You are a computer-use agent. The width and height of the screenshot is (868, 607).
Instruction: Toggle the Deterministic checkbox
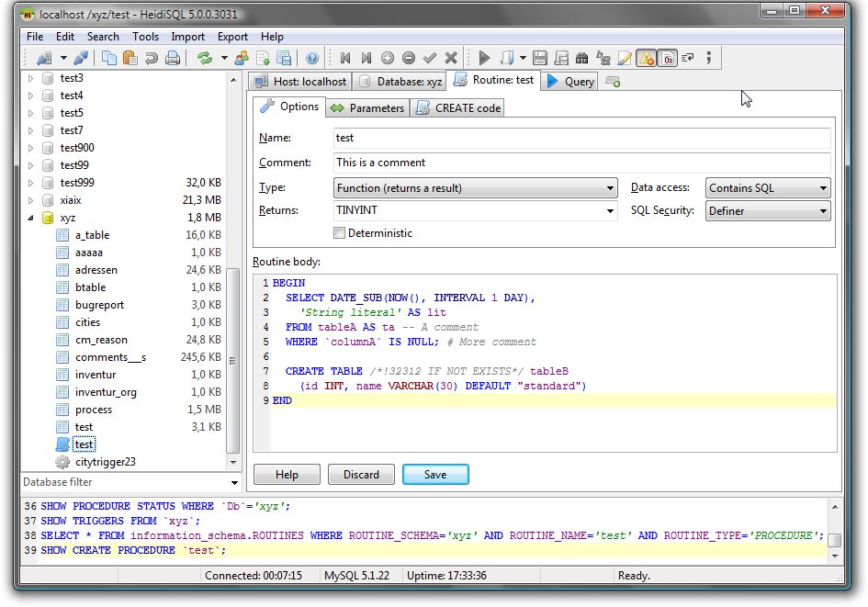(x=340, y=233)
